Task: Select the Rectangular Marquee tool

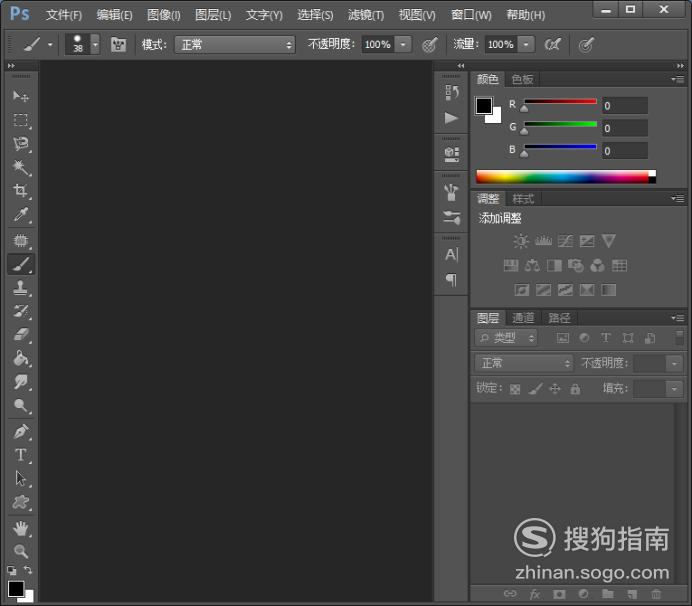Action: coord(20,120)
